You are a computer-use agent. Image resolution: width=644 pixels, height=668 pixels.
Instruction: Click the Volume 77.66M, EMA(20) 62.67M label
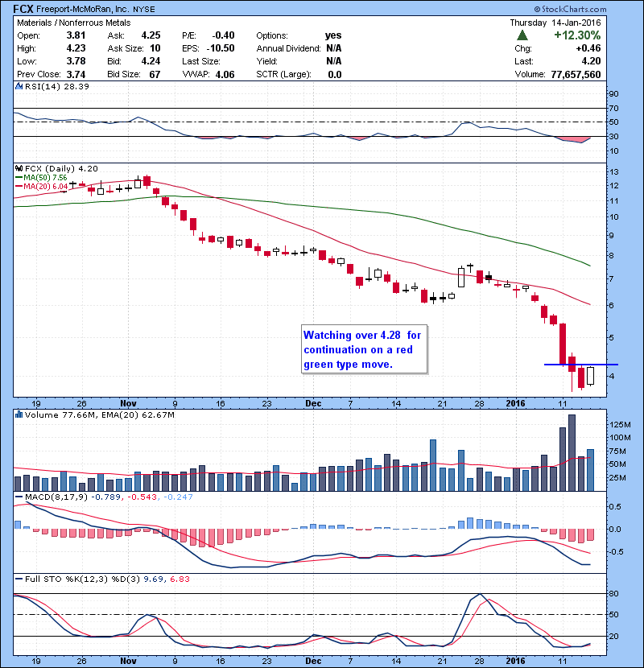pos(99,414)
